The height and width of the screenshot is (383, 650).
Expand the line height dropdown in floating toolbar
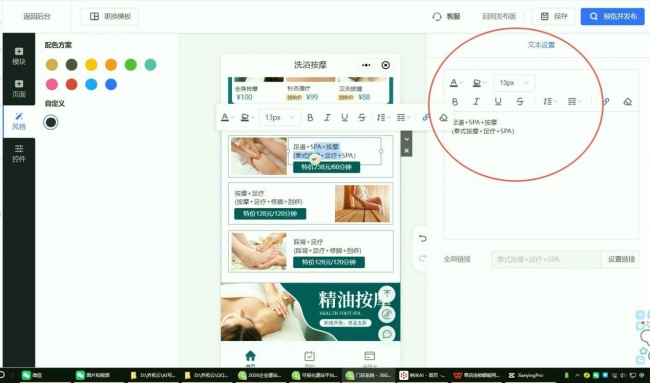[383, 118]
